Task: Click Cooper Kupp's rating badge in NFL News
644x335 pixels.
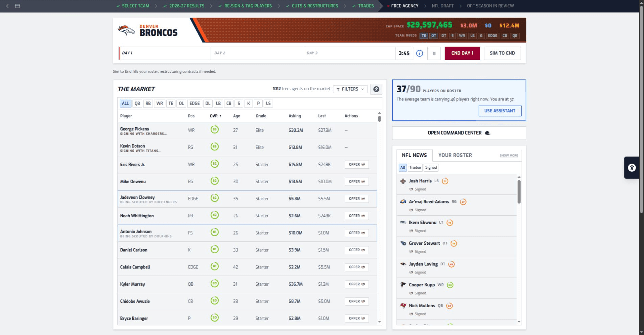Action: (x=450, y=285)
